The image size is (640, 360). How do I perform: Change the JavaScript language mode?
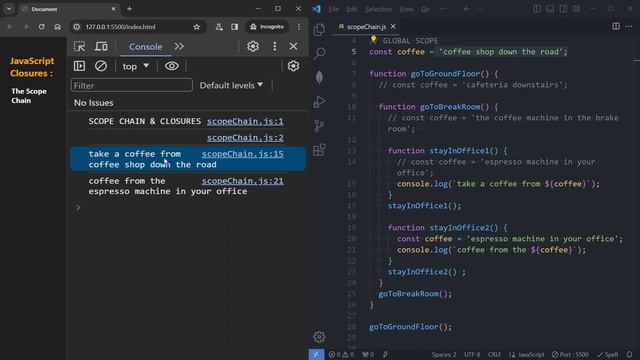coord(530,355)
